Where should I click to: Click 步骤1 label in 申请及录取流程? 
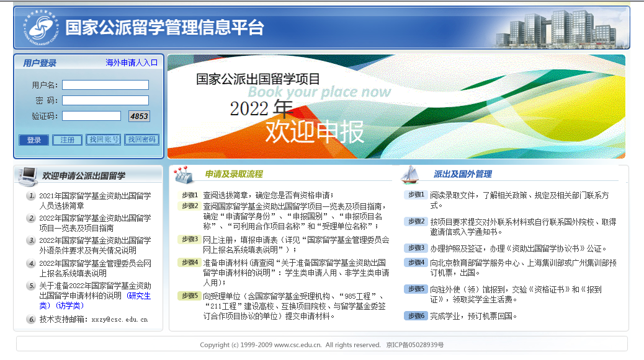pyautogui.click(x=189, y=195)
